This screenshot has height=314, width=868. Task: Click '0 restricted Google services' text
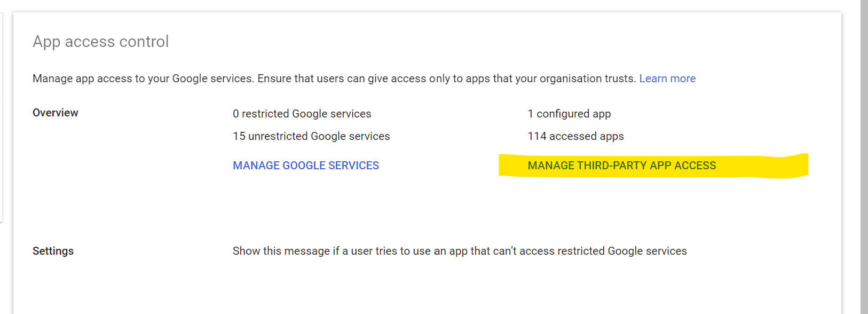pyautogui.click(x=302, y=114)
